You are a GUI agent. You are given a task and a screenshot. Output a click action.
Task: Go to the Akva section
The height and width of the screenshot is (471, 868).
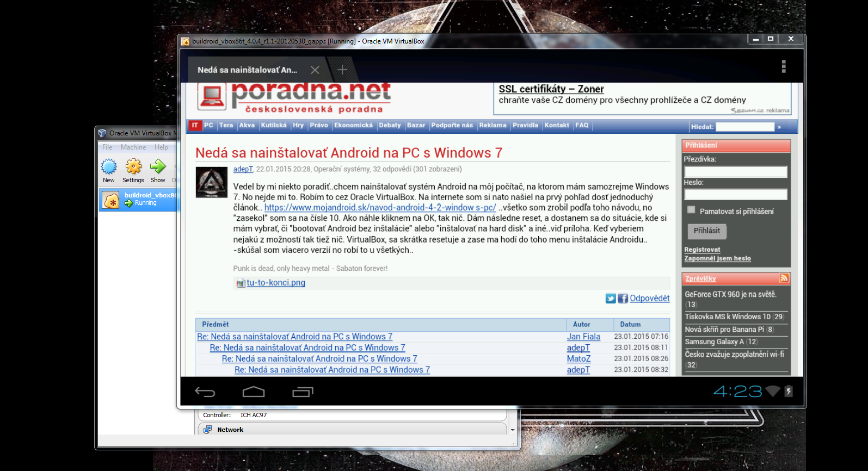(247, 126)
